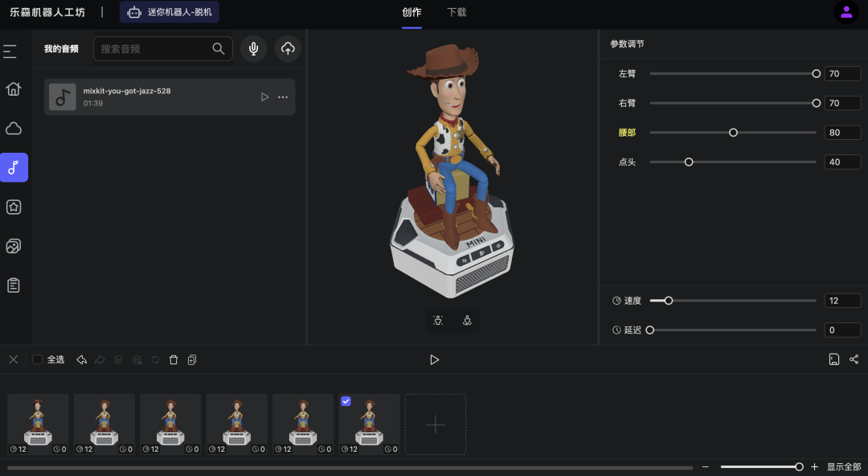Switch to the 创作 tab
This screenshot has height=476, width=868.
[411, 12]
